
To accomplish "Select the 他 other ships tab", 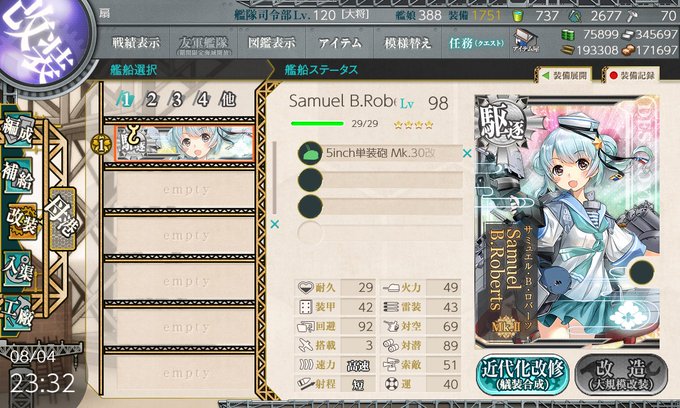I will (x=228, y=100).
